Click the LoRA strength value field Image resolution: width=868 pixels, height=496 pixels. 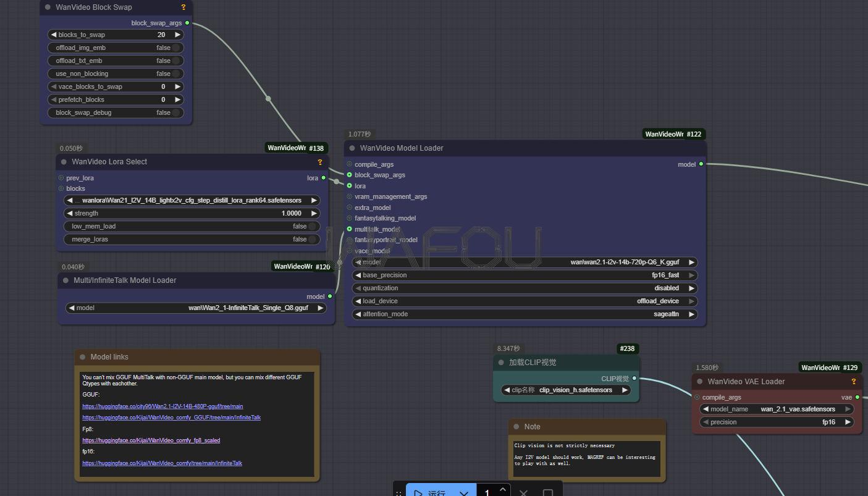click(192, 213)
